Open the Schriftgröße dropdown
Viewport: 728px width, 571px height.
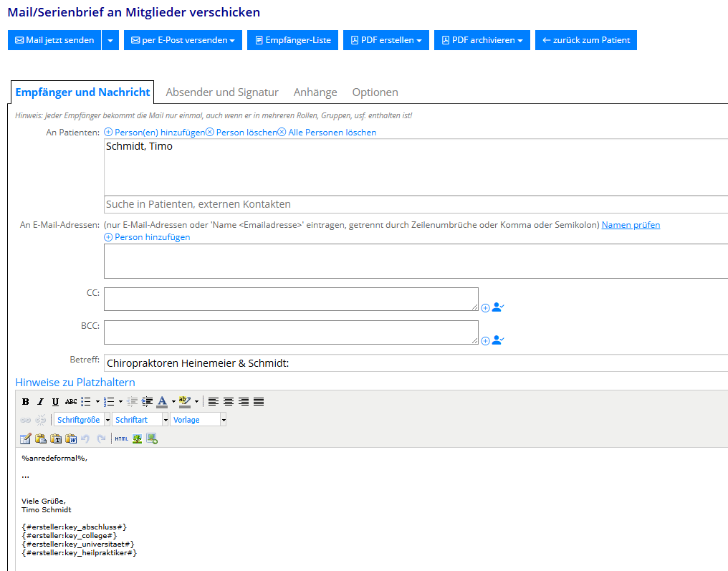click(x=83, y=420)
